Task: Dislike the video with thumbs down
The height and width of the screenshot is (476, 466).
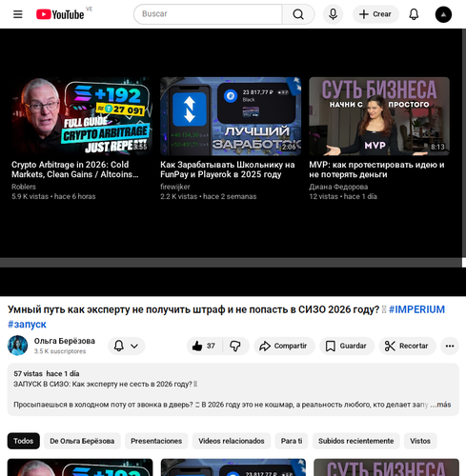Action: (235, 346)
